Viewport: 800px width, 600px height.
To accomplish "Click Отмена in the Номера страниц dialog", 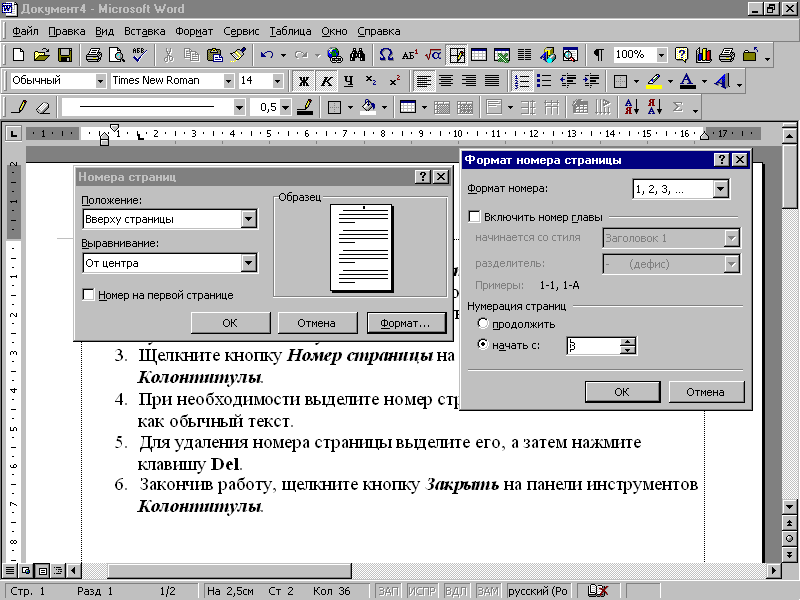I will [x=316, y=323].
